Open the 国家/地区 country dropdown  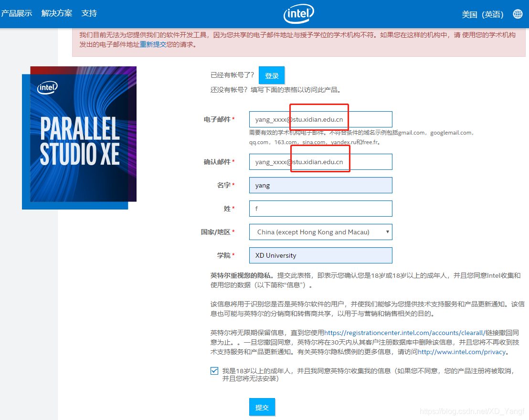320,232
